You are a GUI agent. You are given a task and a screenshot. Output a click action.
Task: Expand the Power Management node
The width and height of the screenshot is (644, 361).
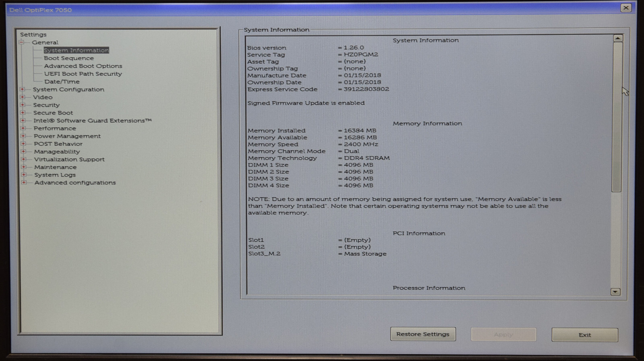(23, 136)
